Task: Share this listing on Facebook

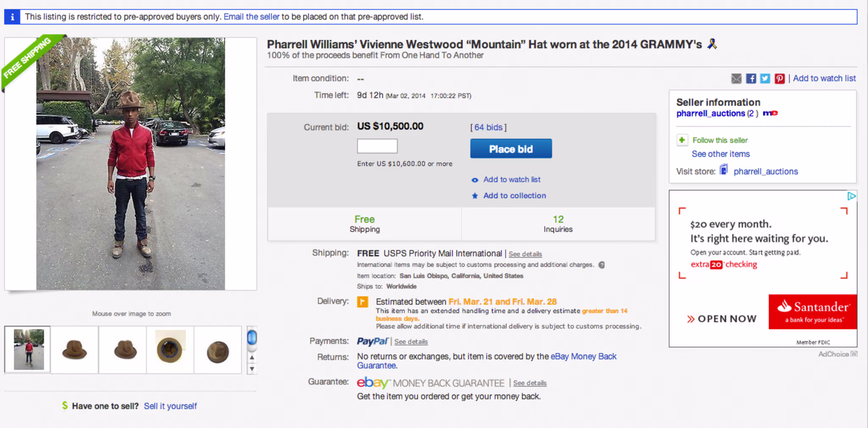Action: click(751, 78)
